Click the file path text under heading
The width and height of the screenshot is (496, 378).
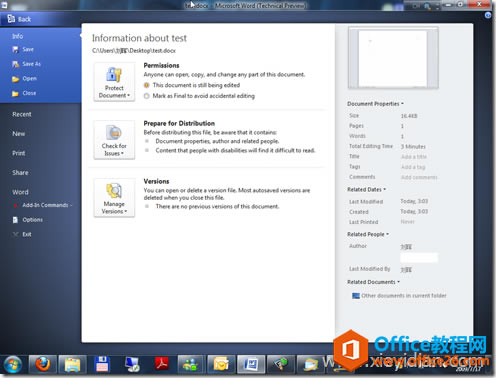(x=134, y=51)
